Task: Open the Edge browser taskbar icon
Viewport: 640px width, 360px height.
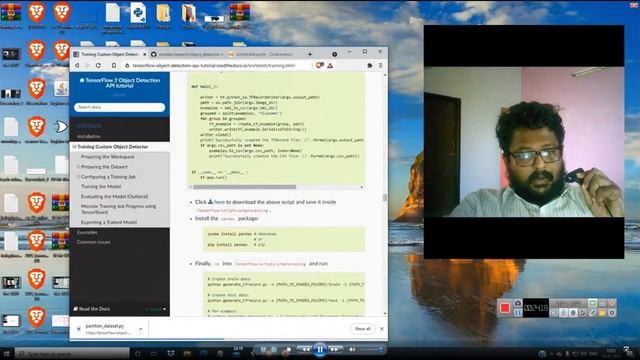Action: [204, 353]
